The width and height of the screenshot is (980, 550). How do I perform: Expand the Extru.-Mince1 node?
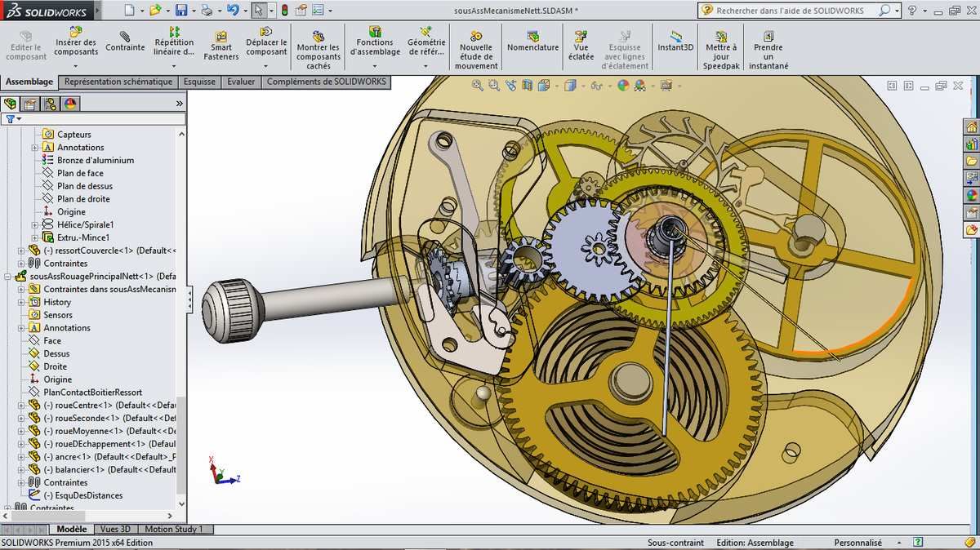[35, 238]
